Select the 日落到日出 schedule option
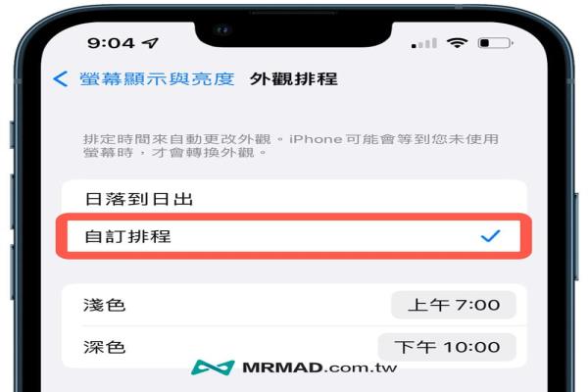The image size is (588, 392). coord(294,199)
